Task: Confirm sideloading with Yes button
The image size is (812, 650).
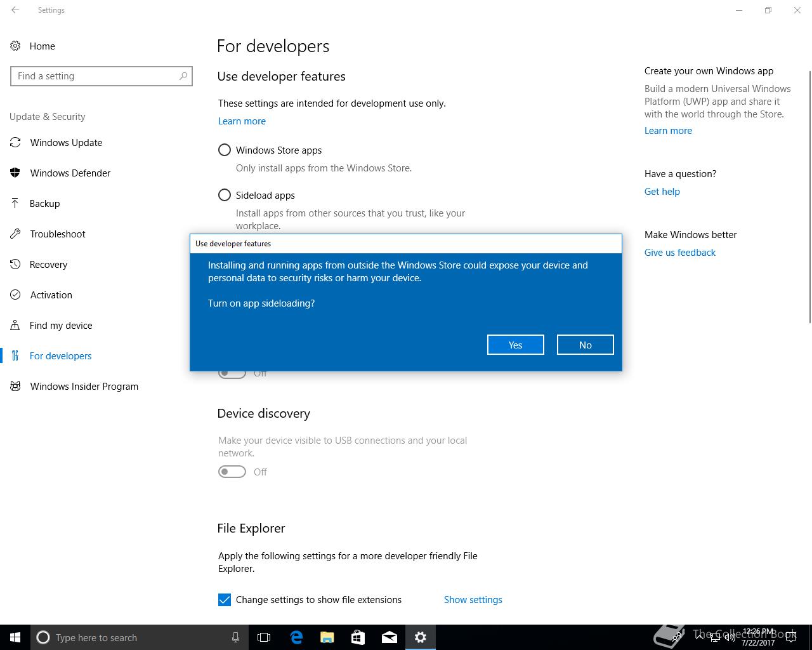Action: (x=516, y=345)
